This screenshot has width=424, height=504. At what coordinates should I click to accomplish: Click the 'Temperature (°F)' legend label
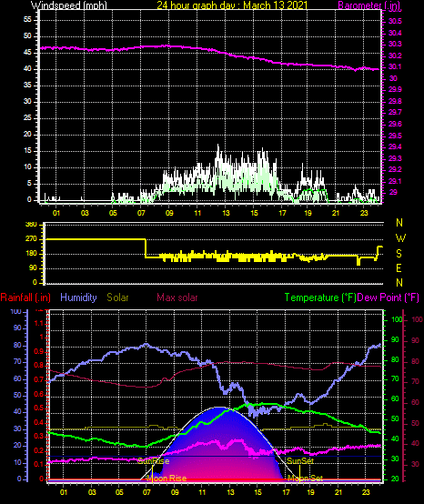(320, 297)
